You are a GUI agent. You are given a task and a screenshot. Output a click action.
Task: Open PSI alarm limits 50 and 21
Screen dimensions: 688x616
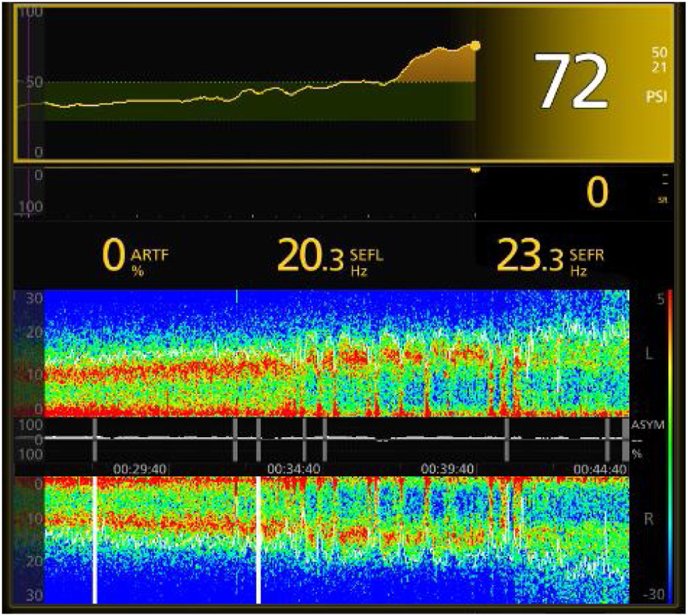[659, 60]
